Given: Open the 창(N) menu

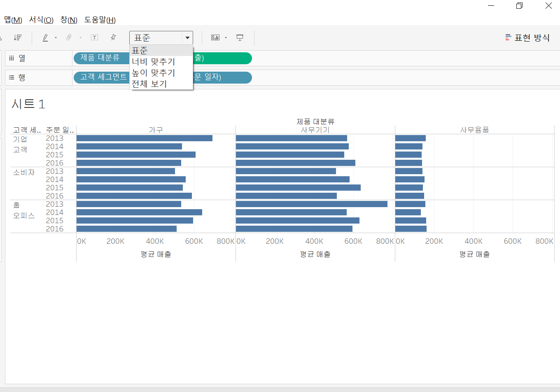Looking at the screenshot, I should pyautogui.click(x=69, y=20).
